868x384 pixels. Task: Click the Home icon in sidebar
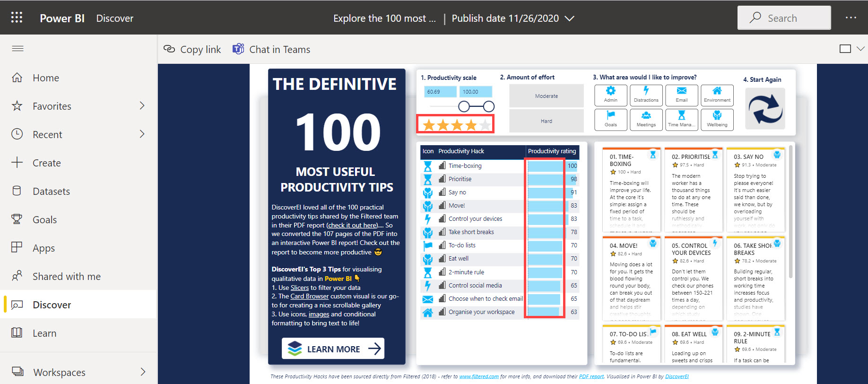click(x=17, y=78)
